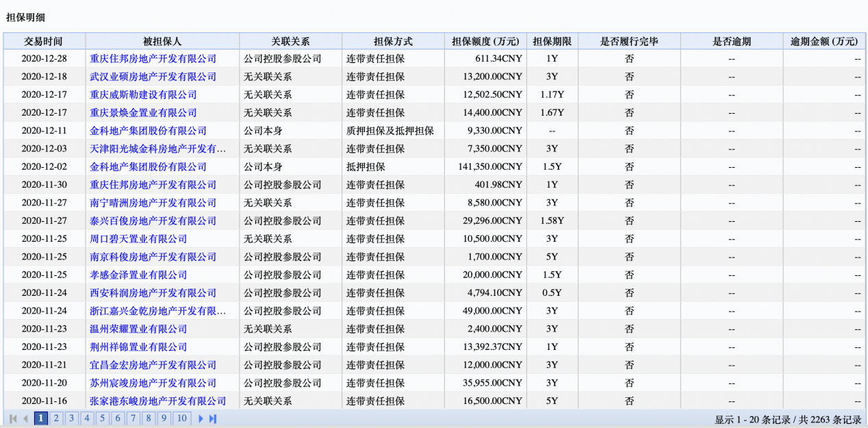The width and height of the screenshot is (868, 428).
Task: Select the 担保明细 section title
Action: [x=25, y=17]
